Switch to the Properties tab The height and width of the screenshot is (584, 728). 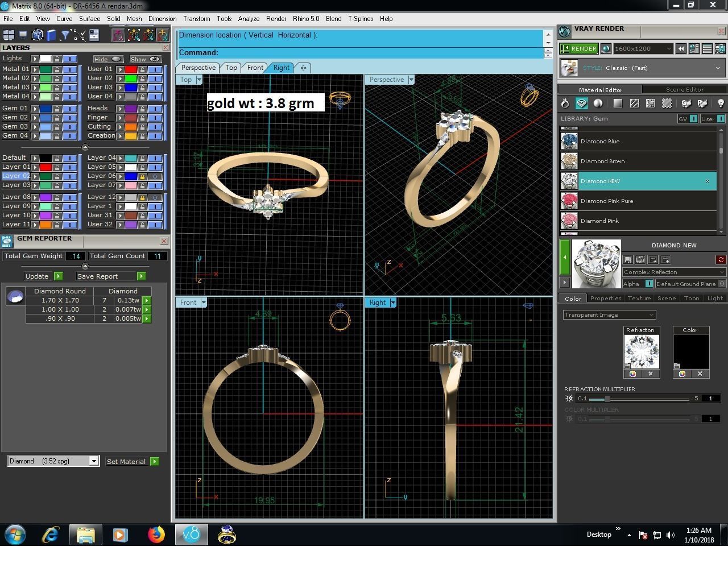pos(606,298)
